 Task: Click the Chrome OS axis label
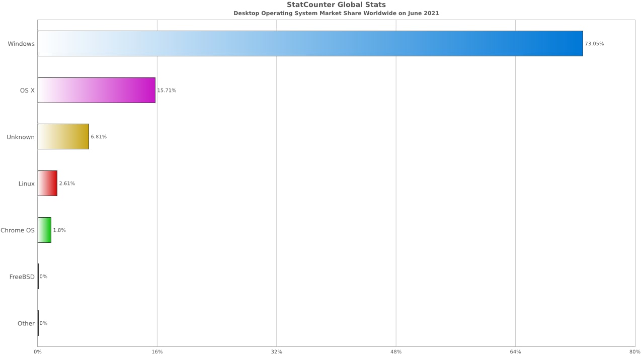coord(18,230)
